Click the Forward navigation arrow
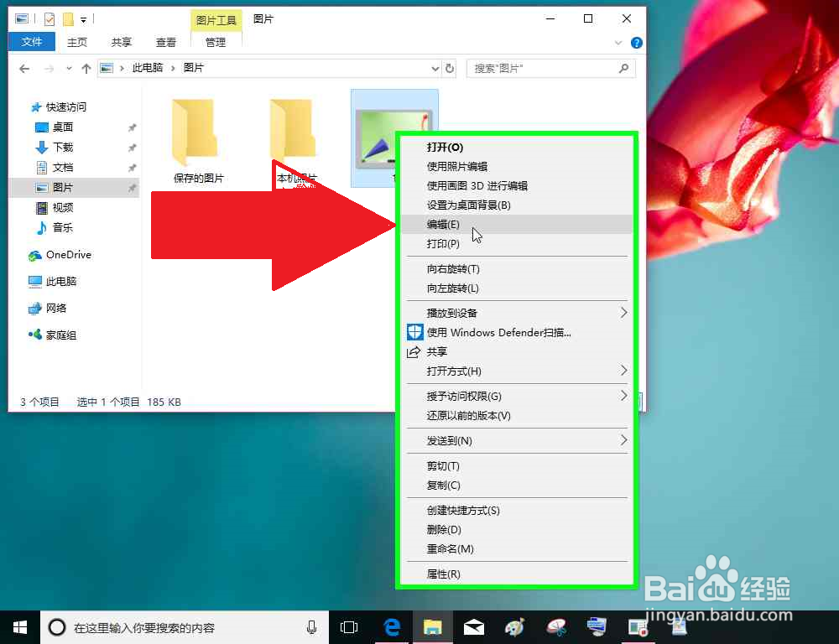 (49, 69)
